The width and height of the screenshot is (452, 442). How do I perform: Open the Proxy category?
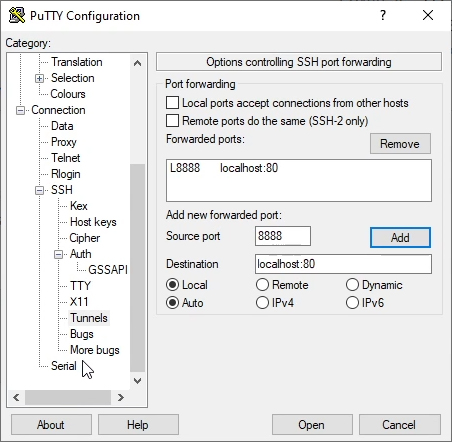coord(64,142)
